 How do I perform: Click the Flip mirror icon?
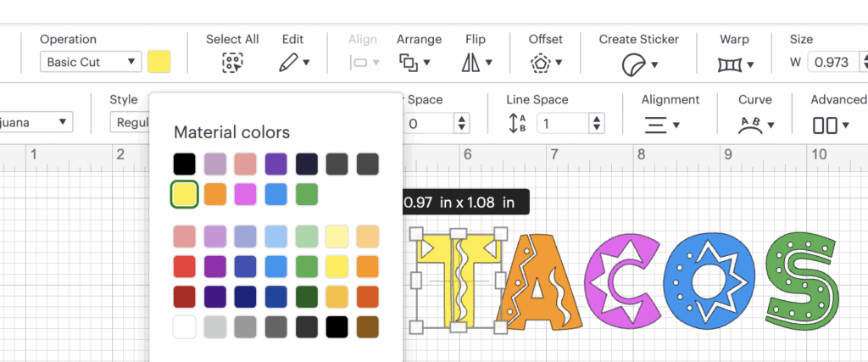(x=475, y=63)
